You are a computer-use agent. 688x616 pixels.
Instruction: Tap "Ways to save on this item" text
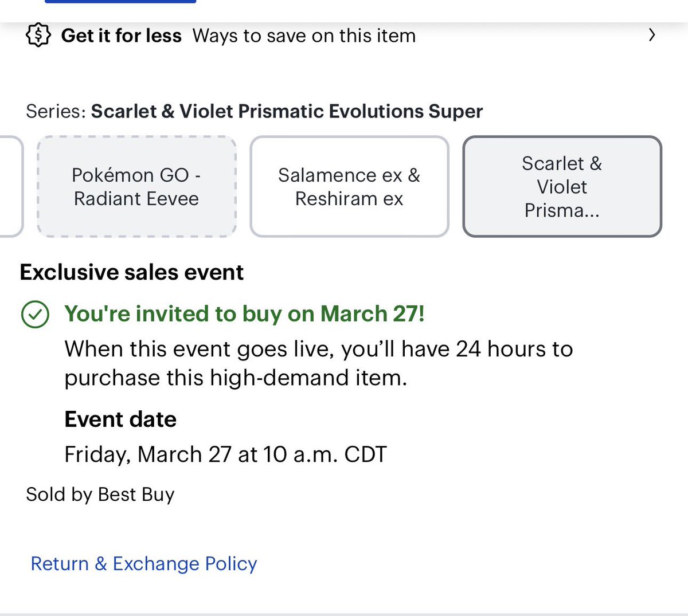tap(304, 36)
